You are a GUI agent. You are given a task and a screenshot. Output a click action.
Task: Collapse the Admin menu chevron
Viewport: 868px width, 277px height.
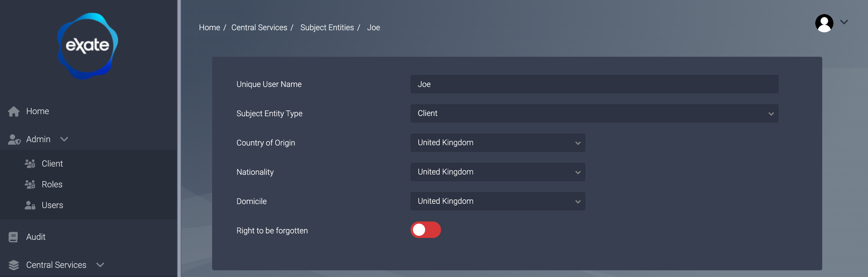click(x=64, y=139)
